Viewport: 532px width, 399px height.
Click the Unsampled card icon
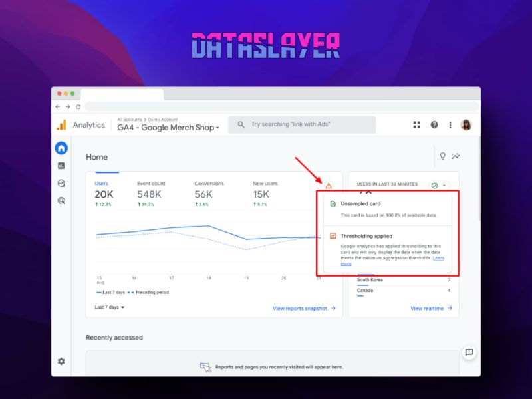[333, 203]
